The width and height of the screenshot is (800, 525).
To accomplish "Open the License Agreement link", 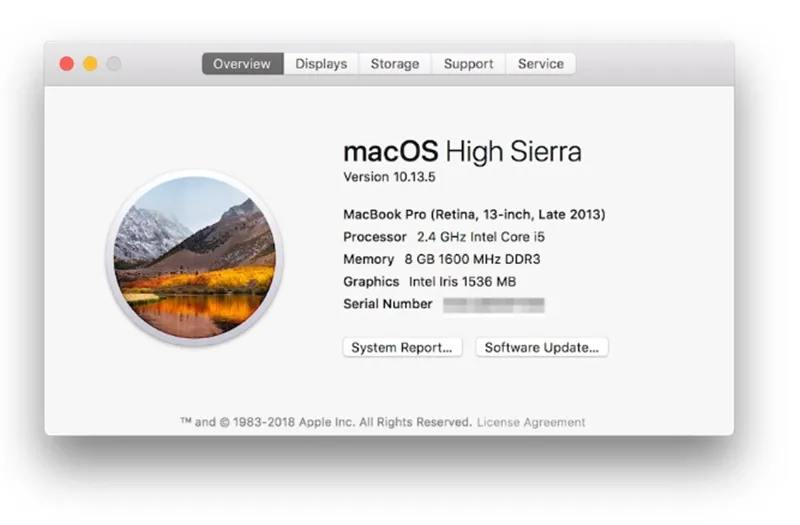I will pos(531,422).
